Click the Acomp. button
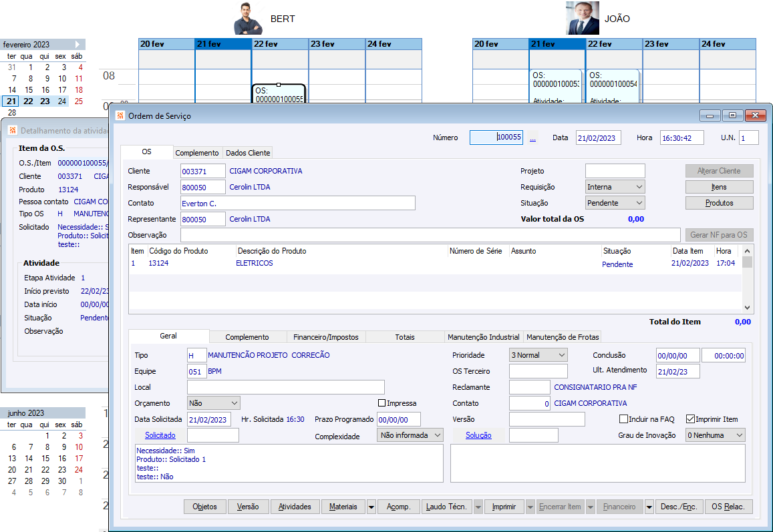 [399, 507]
